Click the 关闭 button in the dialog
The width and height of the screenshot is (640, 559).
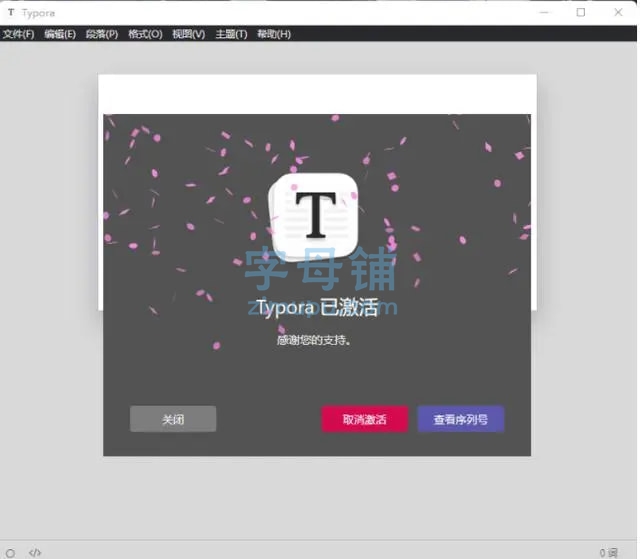coord(173,419)
